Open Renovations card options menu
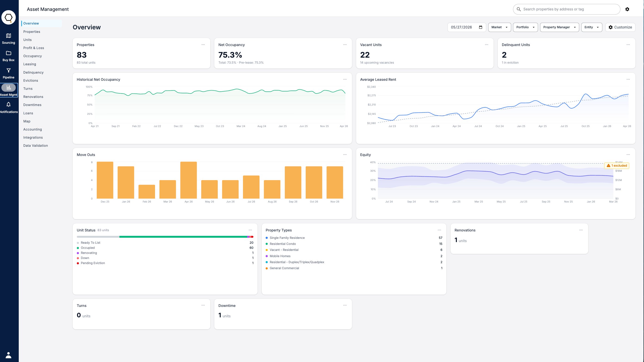644x362 pixels. click(581, 230)
